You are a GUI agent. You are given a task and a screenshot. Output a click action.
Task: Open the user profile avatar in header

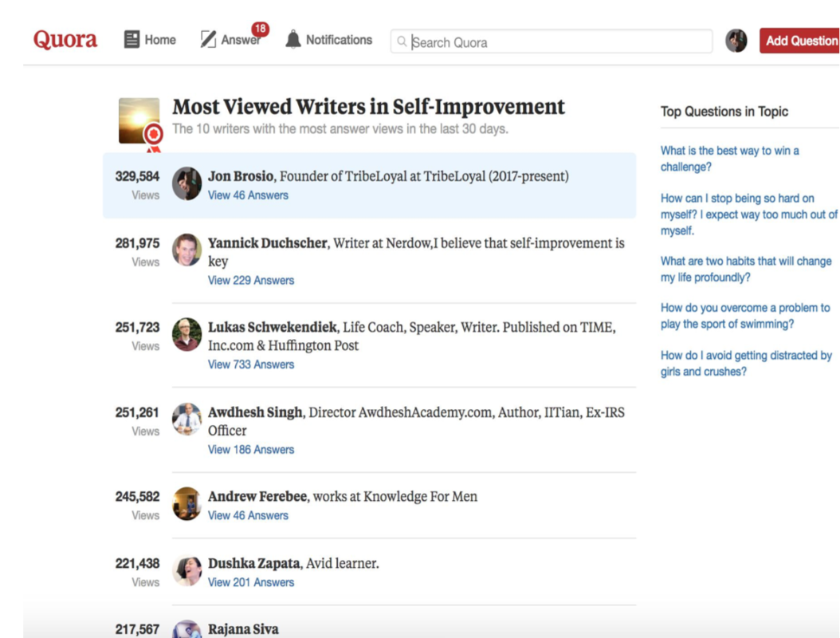(x=736, y=41)
